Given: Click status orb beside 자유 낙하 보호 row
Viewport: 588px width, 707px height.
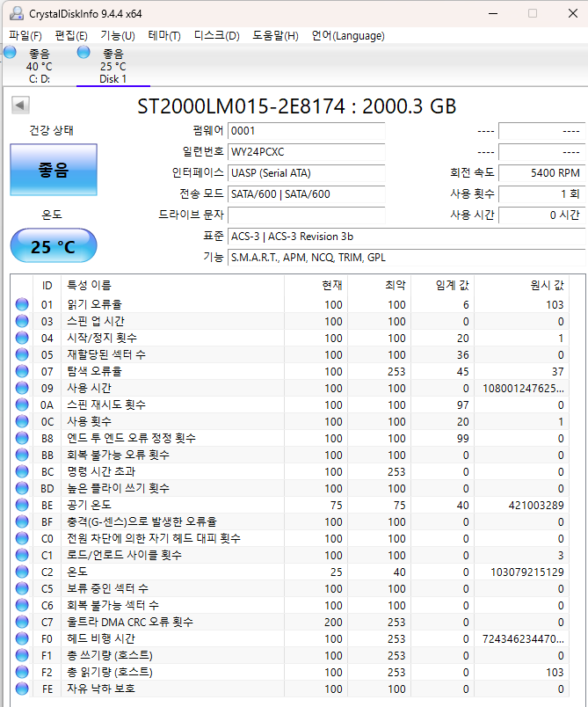Looking at the screenshot, I should (x=22, y=689).
